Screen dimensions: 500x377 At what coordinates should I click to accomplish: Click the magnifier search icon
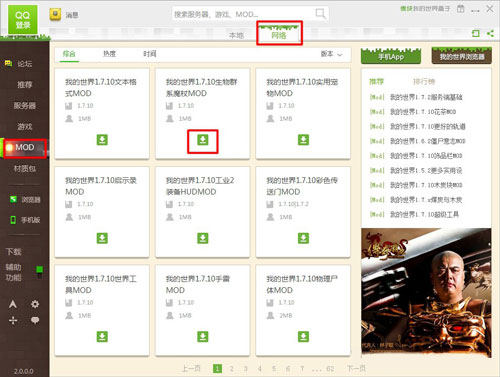click(320, 14)
